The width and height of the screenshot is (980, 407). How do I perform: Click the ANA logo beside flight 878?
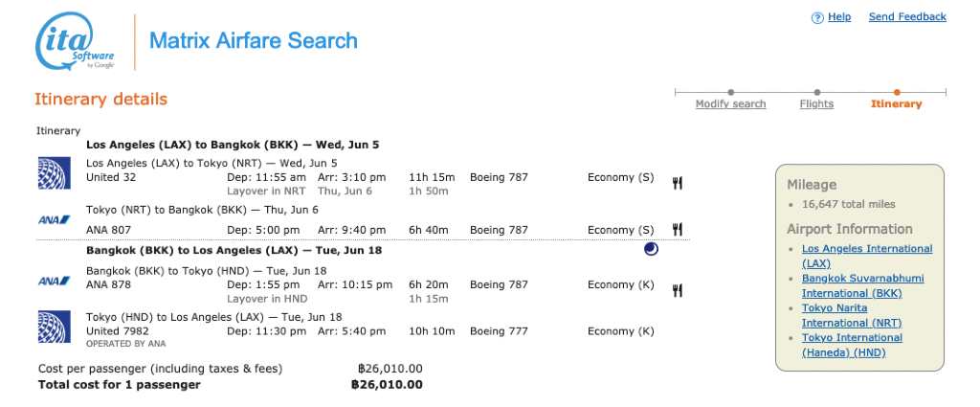point(54,281)
